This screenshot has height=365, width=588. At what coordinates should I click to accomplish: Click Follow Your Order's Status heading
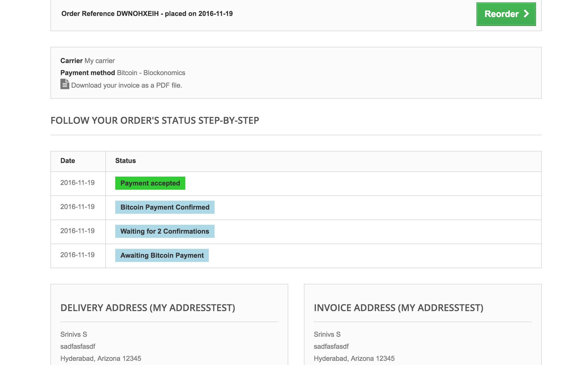point(155,120)
